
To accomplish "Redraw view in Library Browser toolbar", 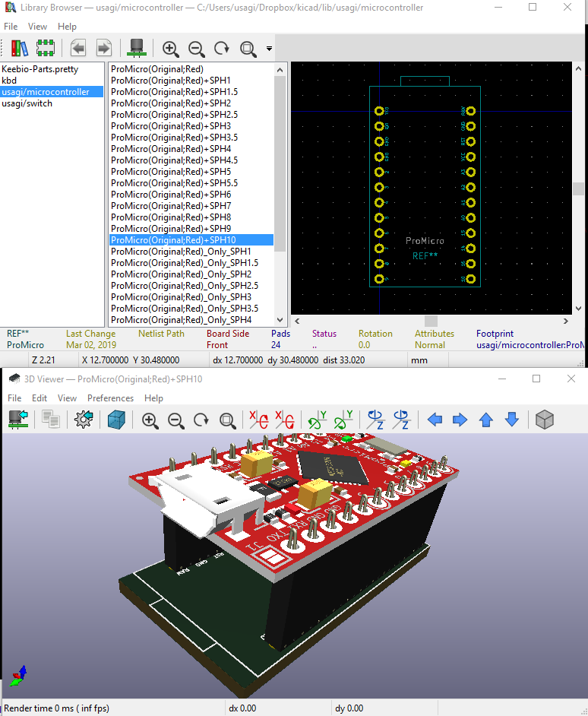I will (x=222, y=48).
